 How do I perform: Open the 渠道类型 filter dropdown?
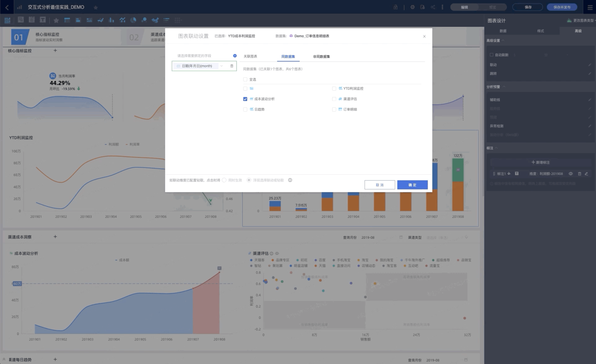point(447,238)
